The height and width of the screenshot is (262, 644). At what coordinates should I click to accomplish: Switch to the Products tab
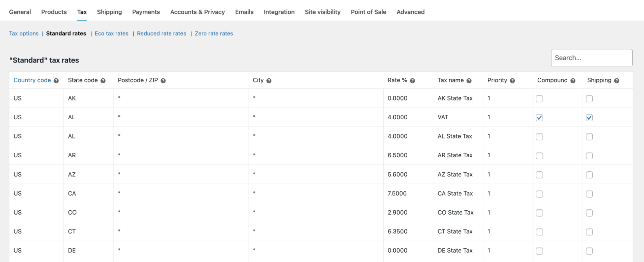(54, 12)
